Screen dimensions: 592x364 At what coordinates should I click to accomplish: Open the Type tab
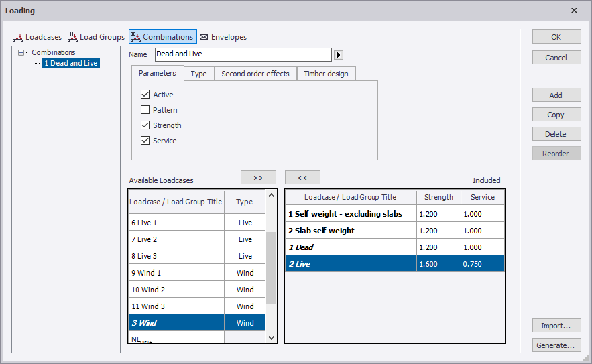[198, 74]
